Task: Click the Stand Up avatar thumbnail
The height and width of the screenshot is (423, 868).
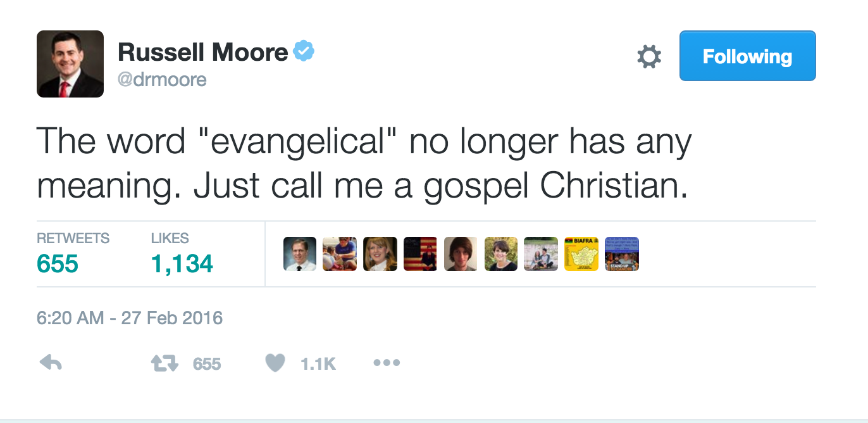Action: click(x=622, y=254)
